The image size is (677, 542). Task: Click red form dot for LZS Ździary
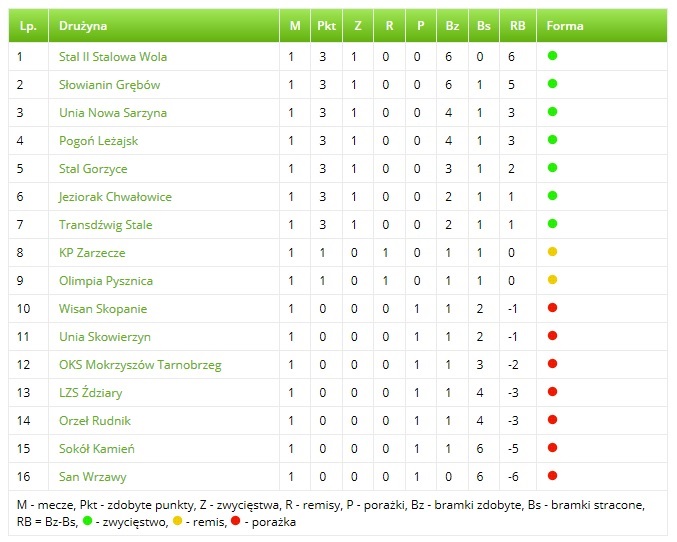[552, 392]
